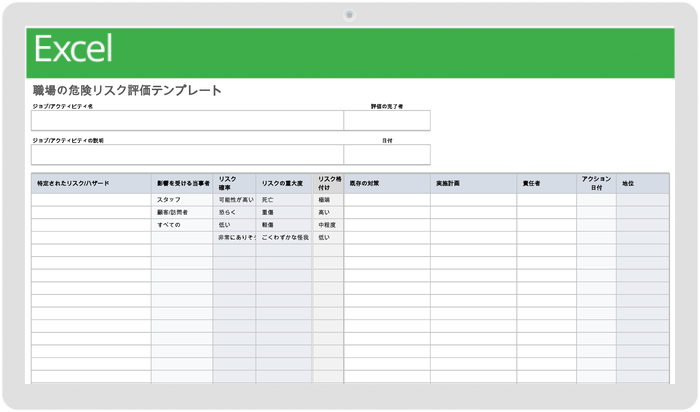Click the ジョブ/アクティビティの説明 label
700x412 pixels.
(68, 141)
